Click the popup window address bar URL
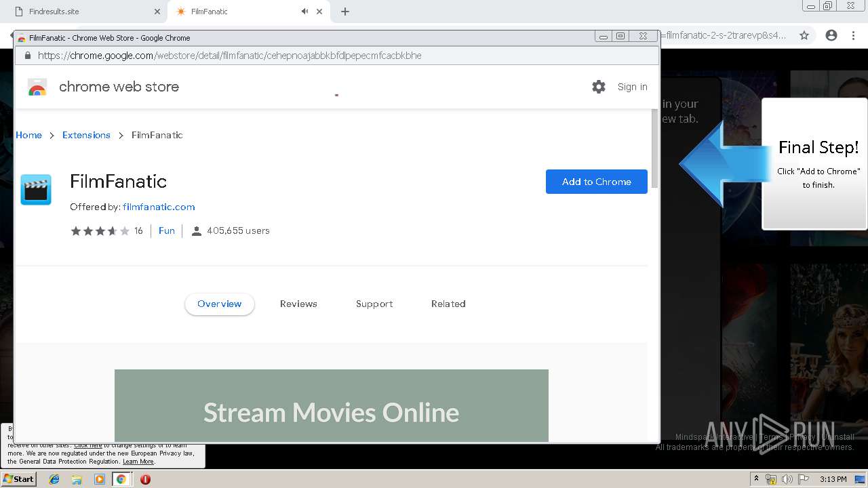This screenshot has height=488, width=868. [230, 56]
